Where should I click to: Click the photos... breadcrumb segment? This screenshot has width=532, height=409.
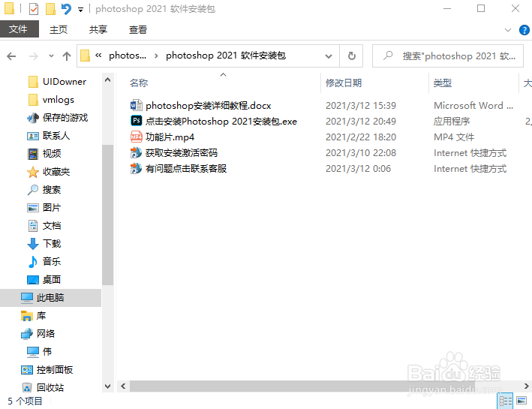pos(128,56)
